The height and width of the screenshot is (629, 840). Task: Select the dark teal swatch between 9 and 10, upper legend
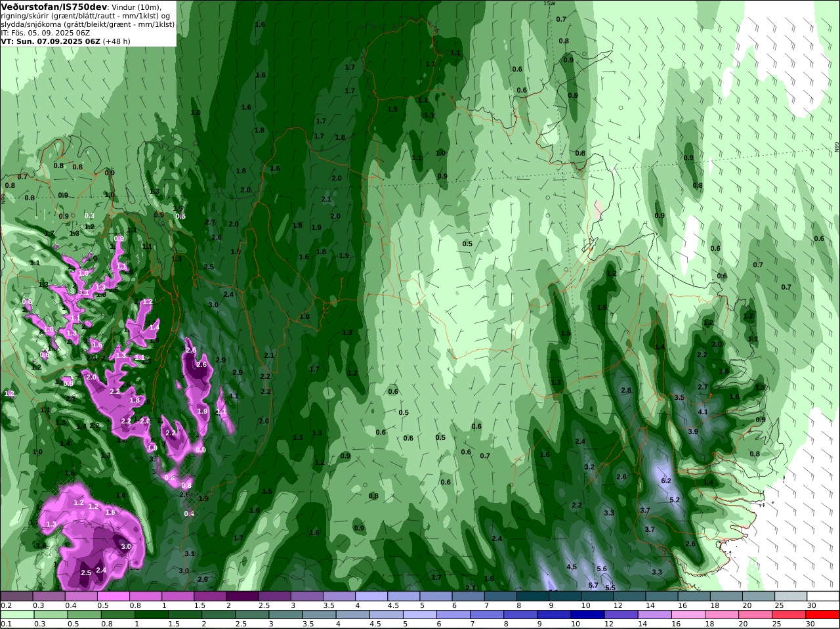pyautogui.click(x=565, y=596)
